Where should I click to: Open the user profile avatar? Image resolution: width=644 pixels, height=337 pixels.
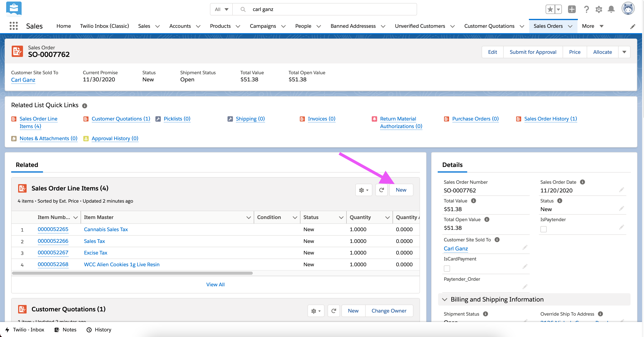click(628, 9)
